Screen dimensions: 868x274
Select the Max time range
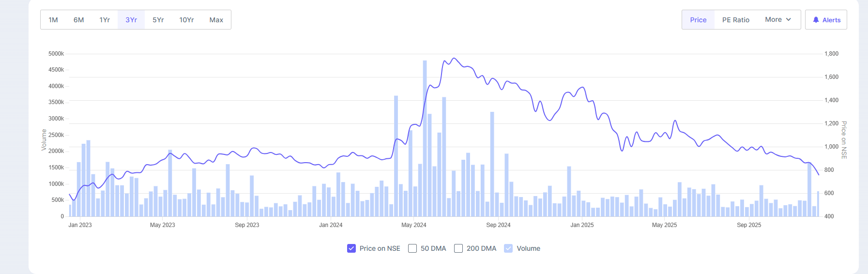216,20
